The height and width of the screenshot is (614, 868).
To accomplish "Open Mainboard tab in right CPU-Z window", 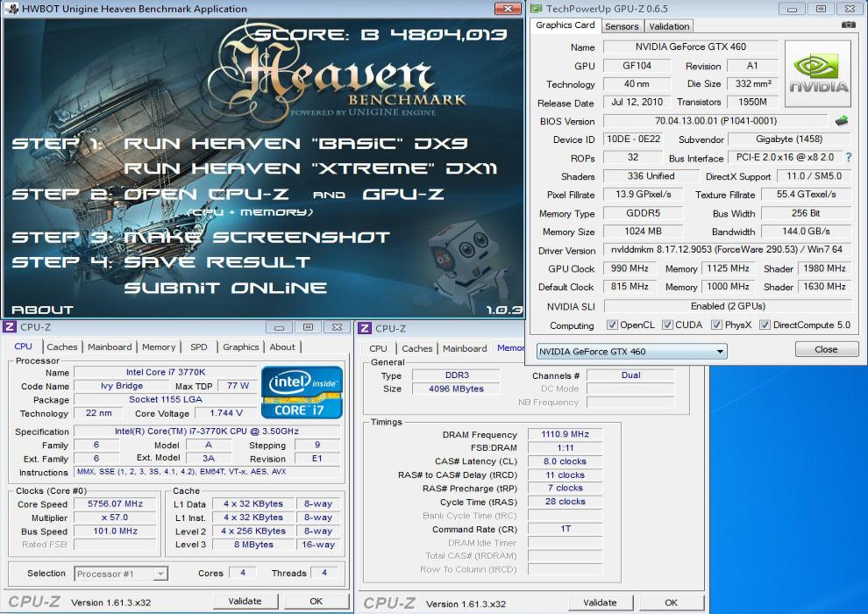I will pos(465,348).
